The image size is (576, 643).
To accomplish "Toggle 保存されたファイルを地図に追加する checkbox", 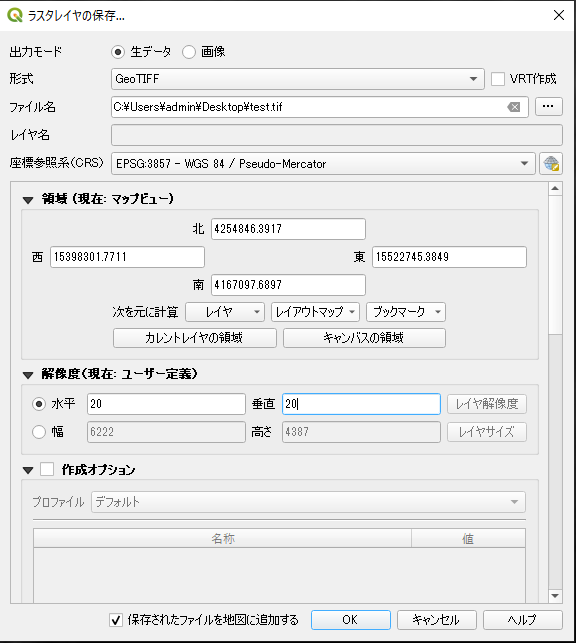I will click(116, 620).
